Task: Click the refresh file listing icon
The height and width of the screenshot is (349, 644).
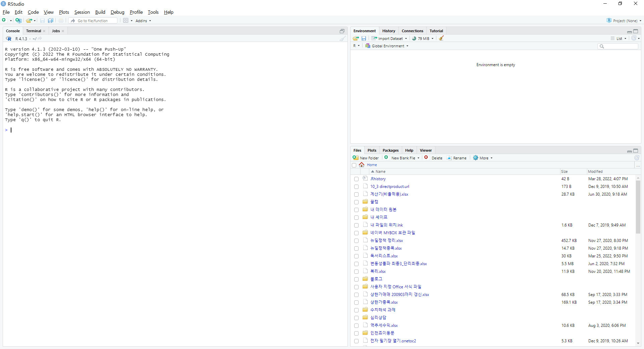Action: (637, 158)
